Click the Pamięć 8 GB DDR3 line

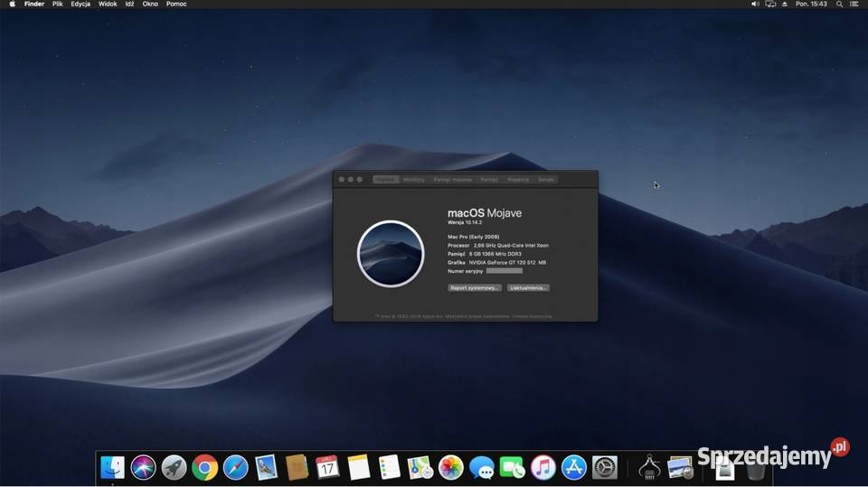(x=485, y=254)
